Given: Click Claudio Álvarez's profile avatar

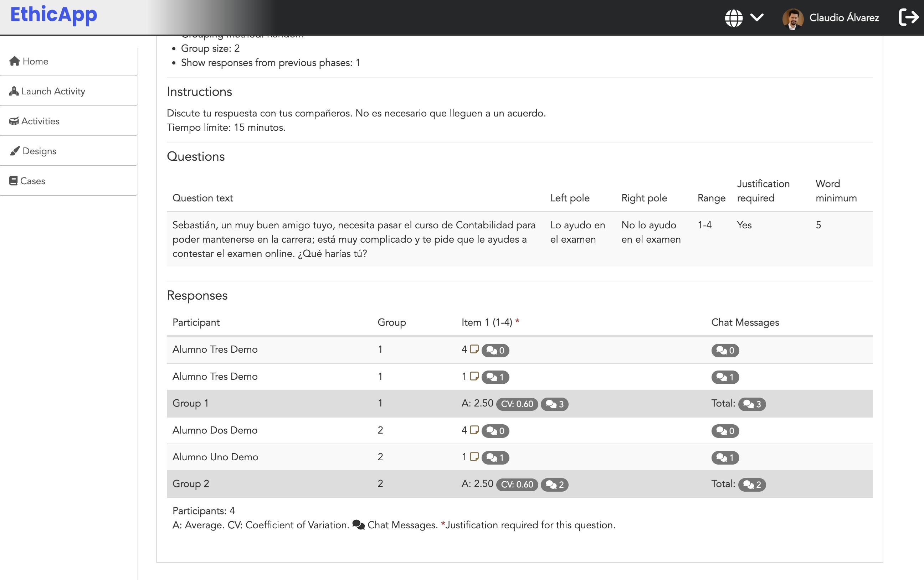Looking at the screenshot, I should (792, 18).
